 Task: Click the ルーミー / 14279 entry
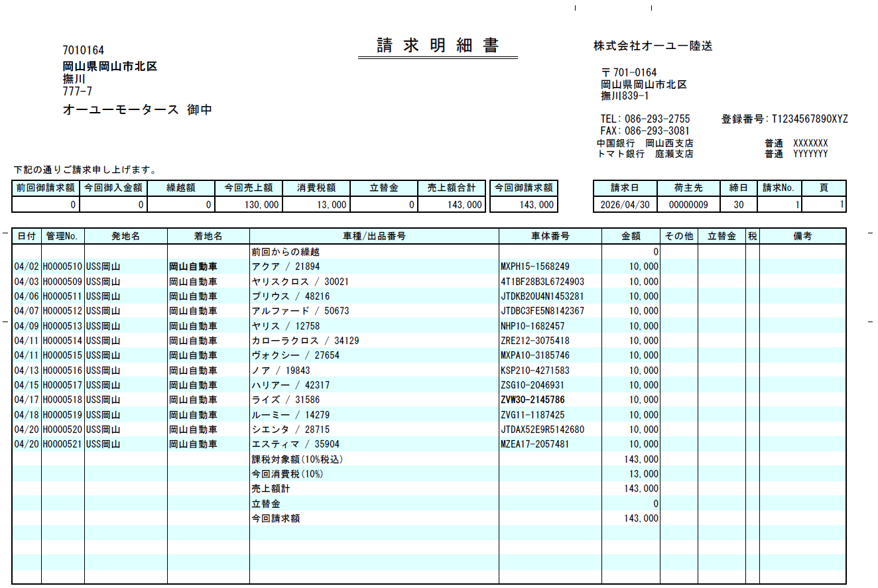click(290, 415)
